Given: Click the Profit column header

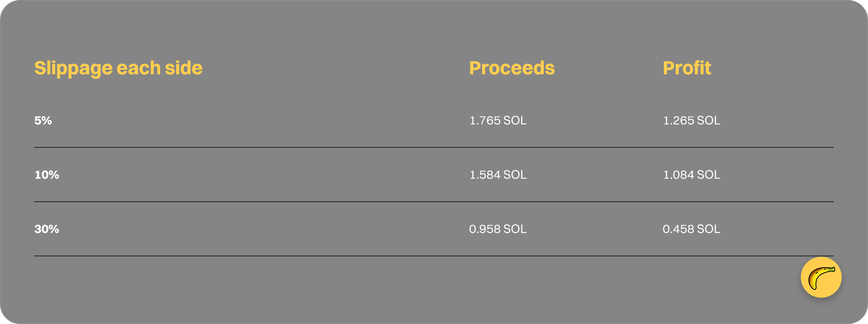Looking at the screenshot, I should [687, 68].
